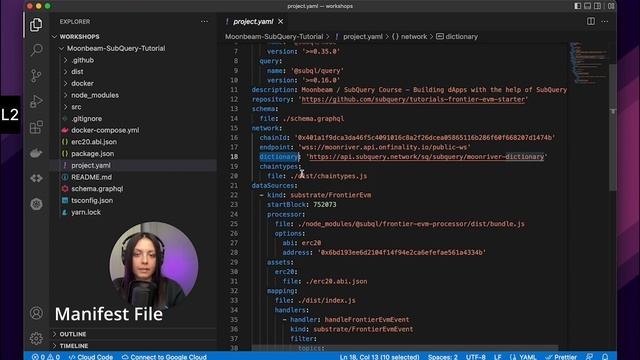Open Source Control view
640x360 pixels.
coord(36,76)
